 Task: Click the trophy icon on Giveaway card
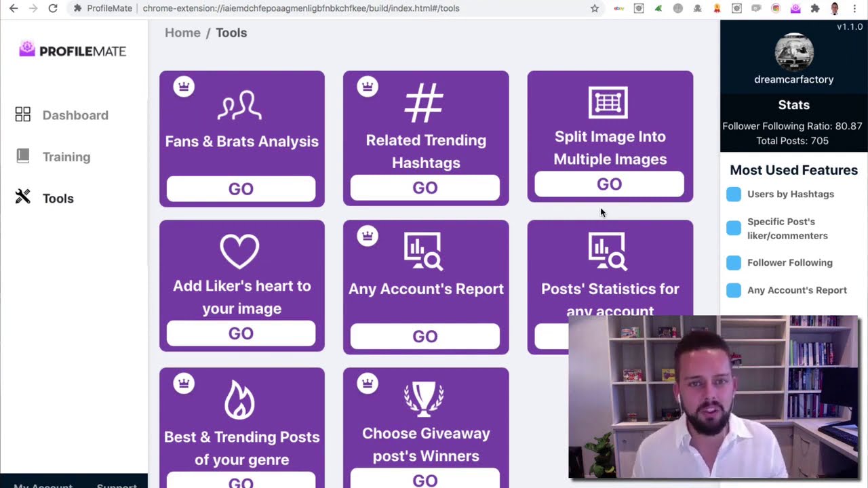425,399
